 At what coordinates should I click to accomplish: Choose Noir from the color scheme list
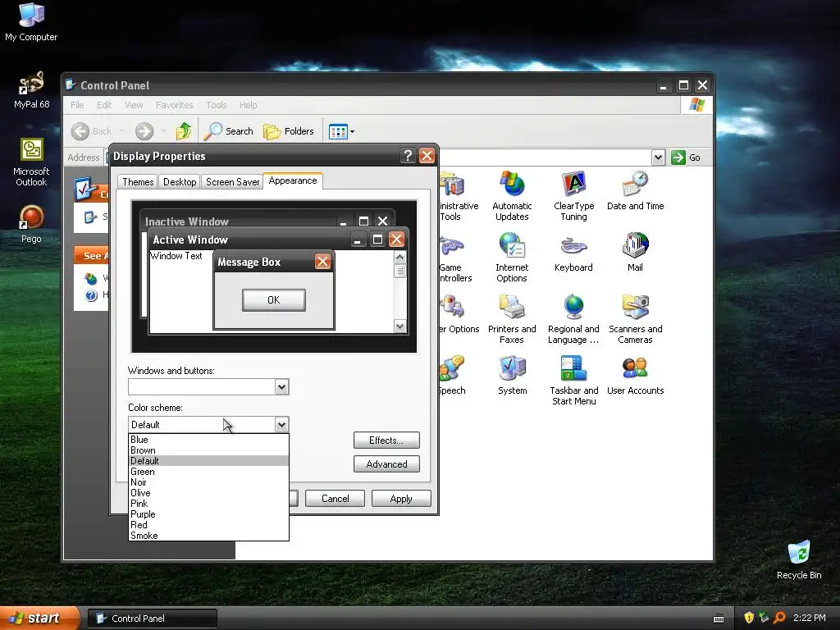208,482
